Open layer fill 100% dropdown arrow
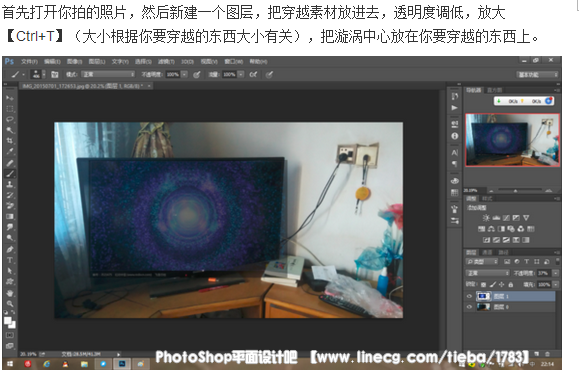The height and width of the screenshot is (374, 579). (x=556, y=285)
